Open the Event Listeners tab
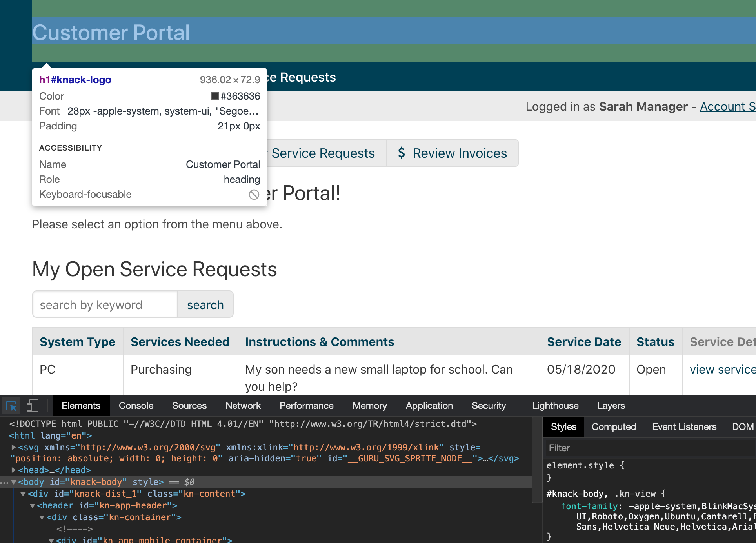756x543 pixels. tap(684, 427)
